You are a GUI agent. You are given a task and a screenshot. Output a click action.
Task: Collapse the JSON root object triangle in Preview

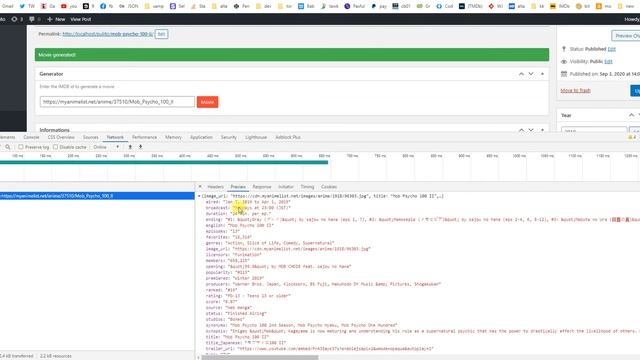point(199,196)
